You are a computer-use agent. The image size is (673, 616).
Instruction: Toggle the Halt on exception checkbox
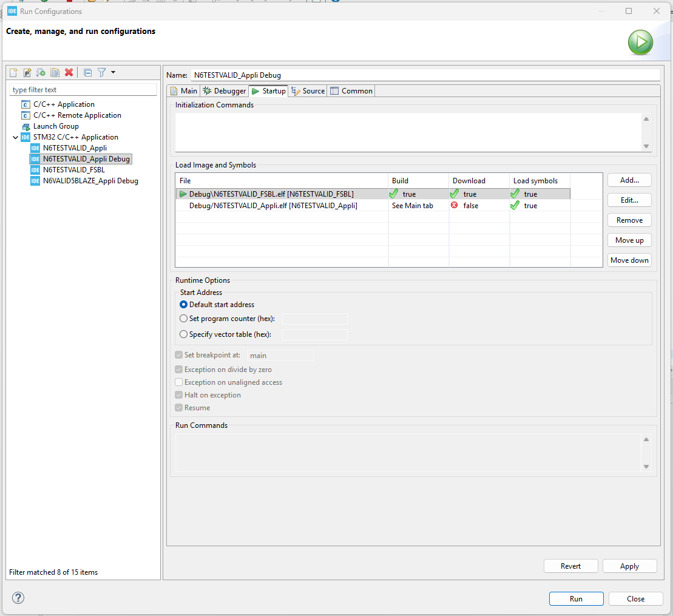[178, 395]
